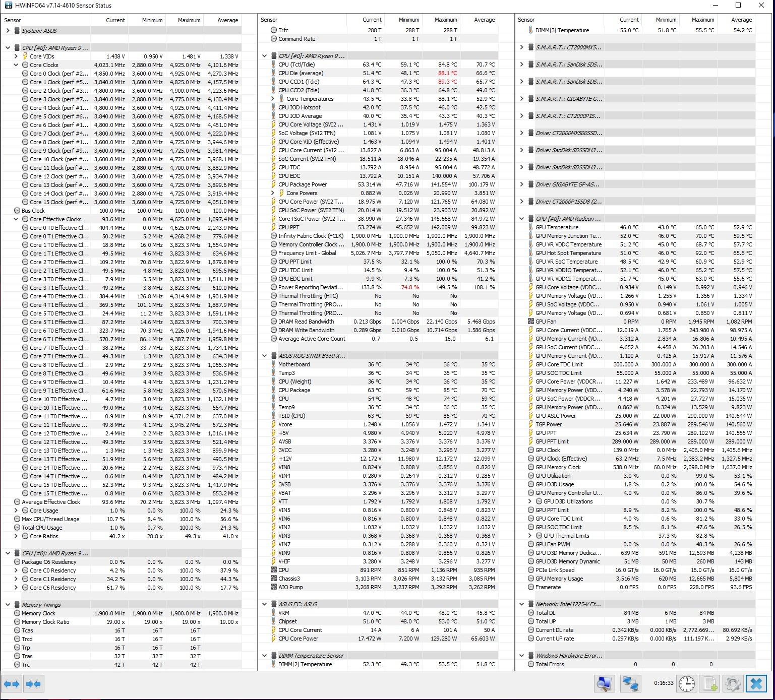The width and height of the screenshot is (775, 700).
Task: Start logging with the sheet-plus icon
Action: click(710, 684)
